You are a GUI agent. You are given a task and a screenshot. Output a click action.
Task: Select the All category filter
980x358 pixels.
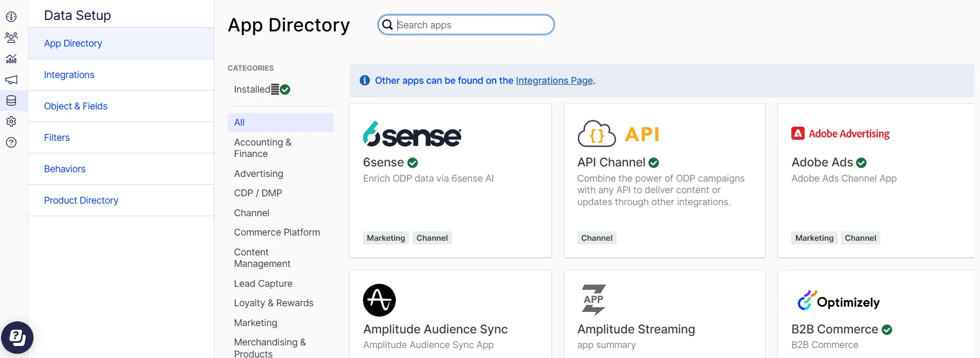tap(280, 122)
